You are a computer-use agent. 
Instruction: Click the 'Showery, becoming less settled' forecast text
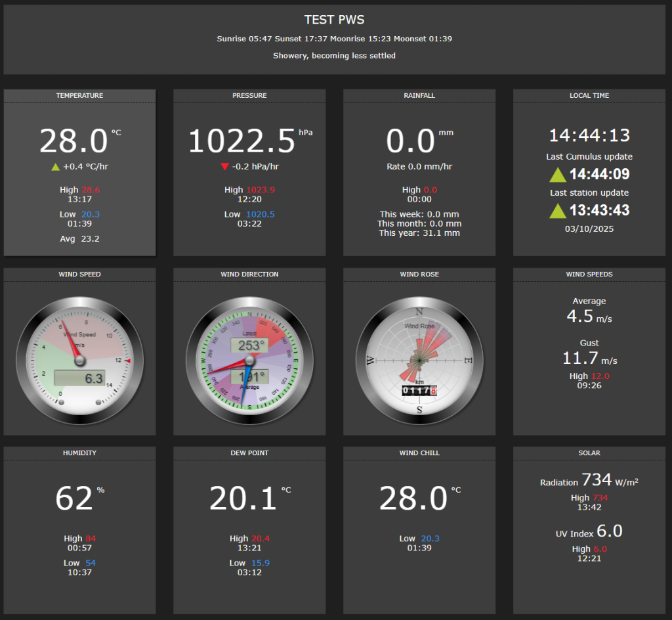335,56
